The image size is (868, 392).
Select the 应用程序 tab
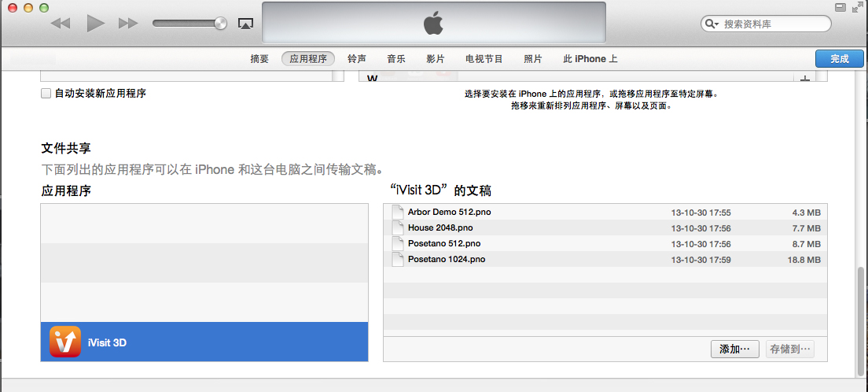pyautogui.click(x=308, y=59)
